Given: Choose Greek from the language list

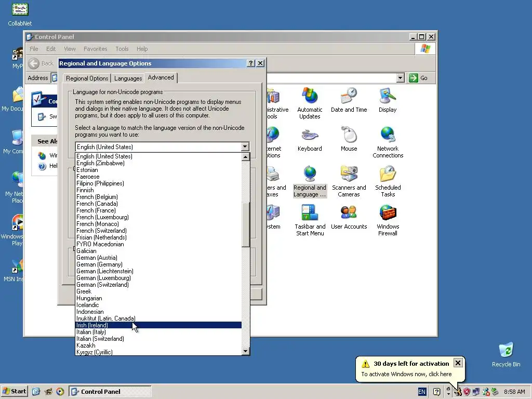Looking at the screenshot, I should [158, 291].
